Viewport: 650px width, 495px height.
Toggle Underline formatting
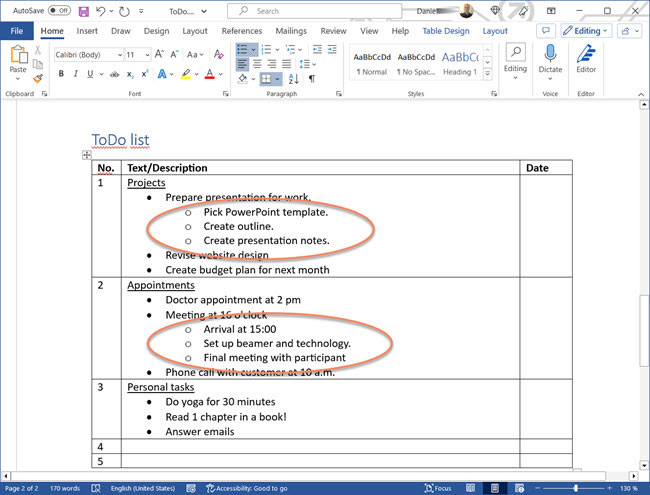[x=90, y=74]
